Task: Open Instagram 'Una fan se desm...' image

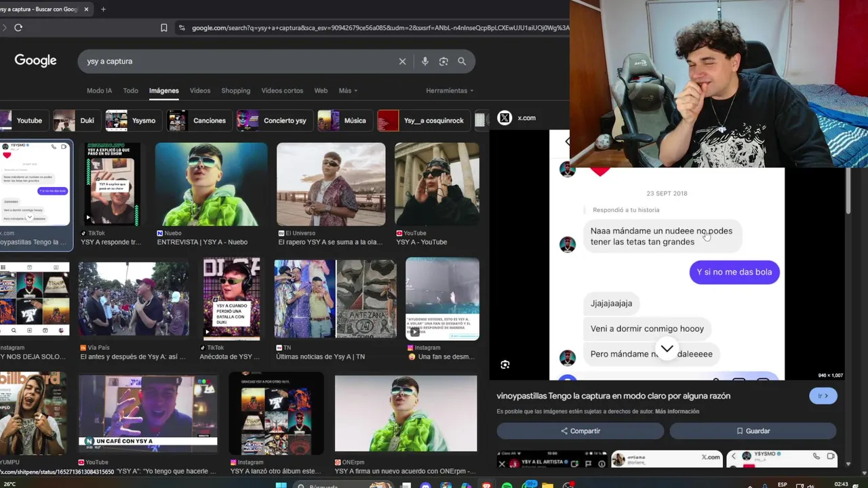Action: tap(442, 299)
